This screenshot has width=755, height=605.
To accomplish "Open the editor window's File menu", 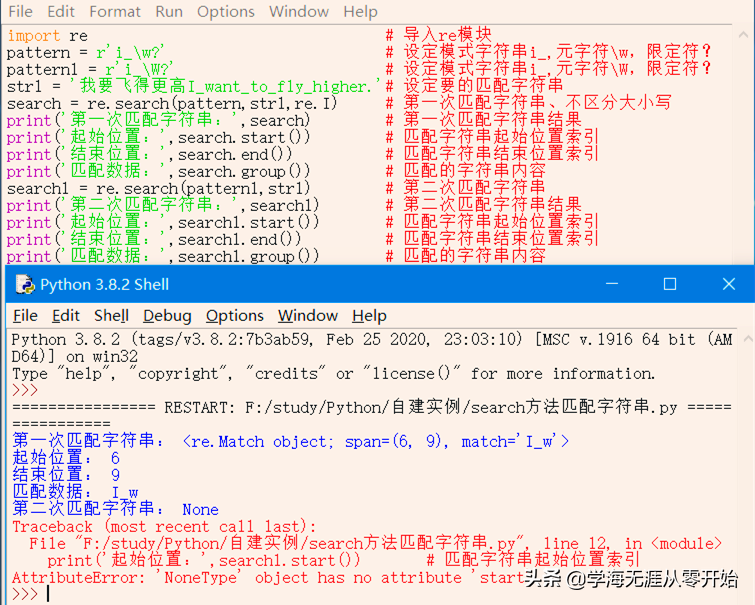I will 20,11.
